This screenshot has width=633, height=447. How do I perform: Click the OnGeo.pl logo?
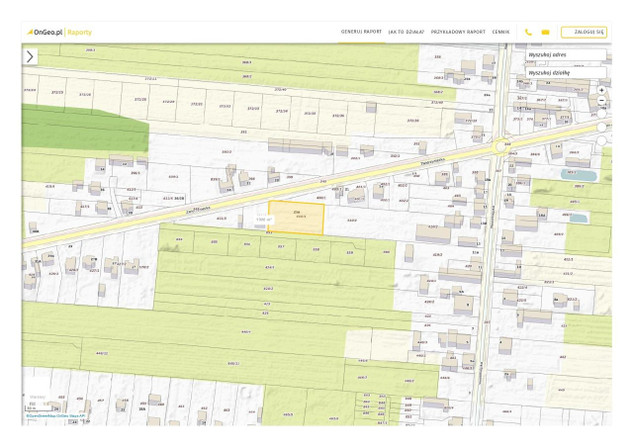click(46, 32)
